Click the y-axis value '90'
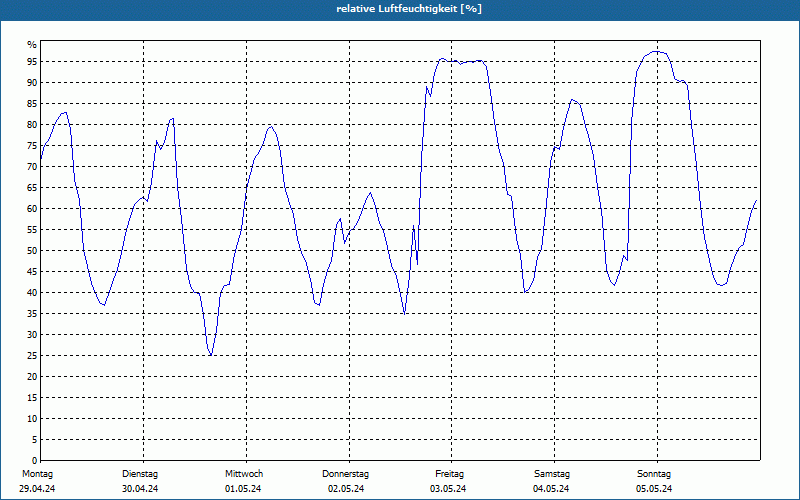Screen dimensions: 800x500 tap(32, 83)
